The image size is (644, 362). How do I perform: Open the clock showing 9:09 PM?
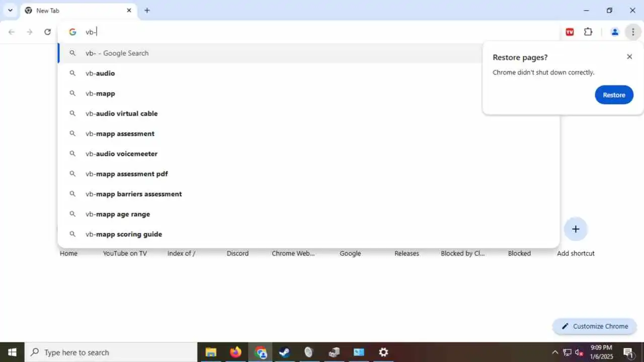(601, 352)
